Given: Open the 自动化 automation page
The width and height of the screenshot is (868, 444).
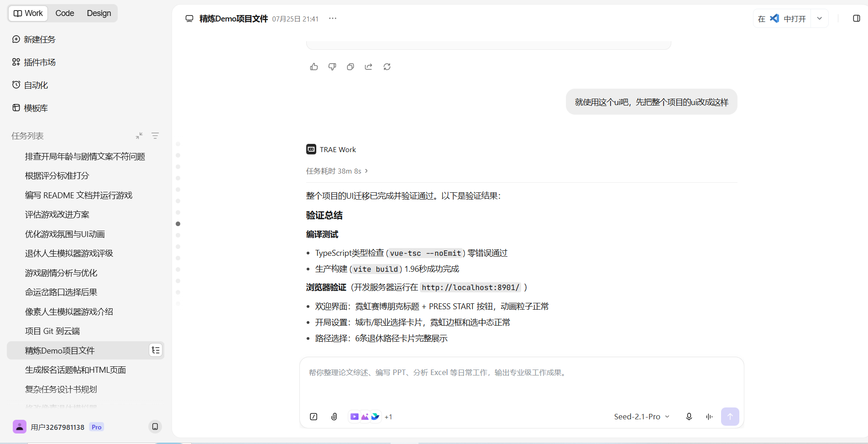Looking at the screenshot, I should click(30, 85).
